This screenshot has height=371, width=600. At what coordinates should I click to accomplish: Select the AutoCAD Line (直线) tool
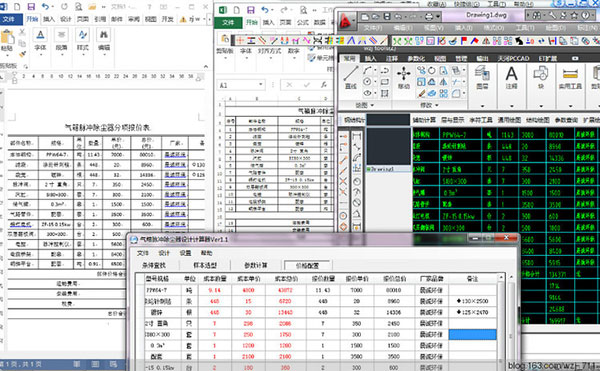[351, 78]
